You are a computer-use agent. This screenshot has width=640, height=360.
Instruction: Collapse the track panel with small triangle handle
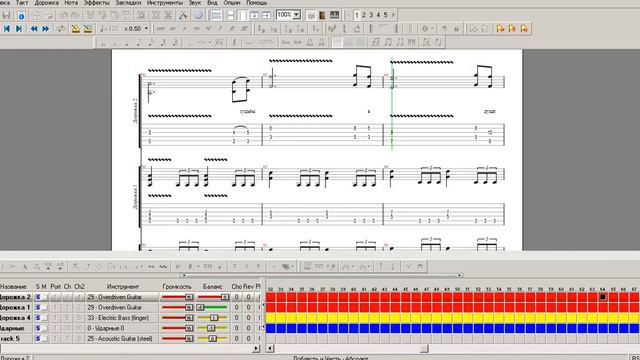pos(184,276)
